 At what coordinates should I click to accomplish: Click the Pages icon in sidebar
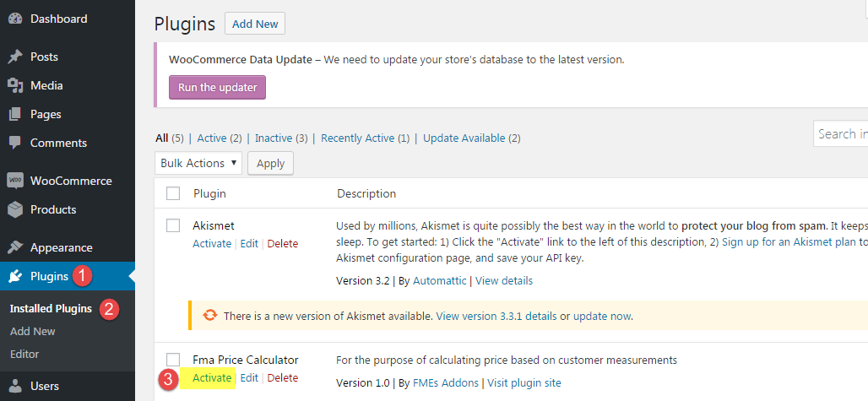(x=15, y=115)
